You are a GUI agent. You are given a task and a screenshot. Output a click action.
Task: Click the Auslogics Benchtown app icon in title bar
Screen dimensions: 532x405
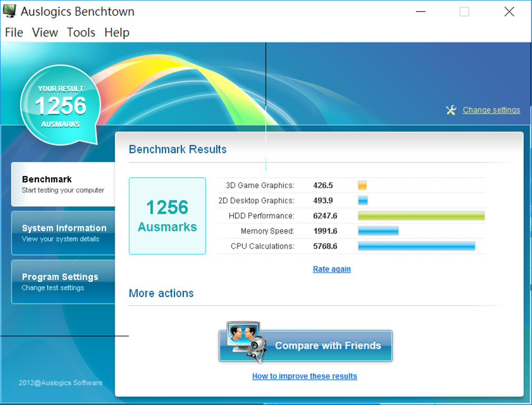coord(9,11)
